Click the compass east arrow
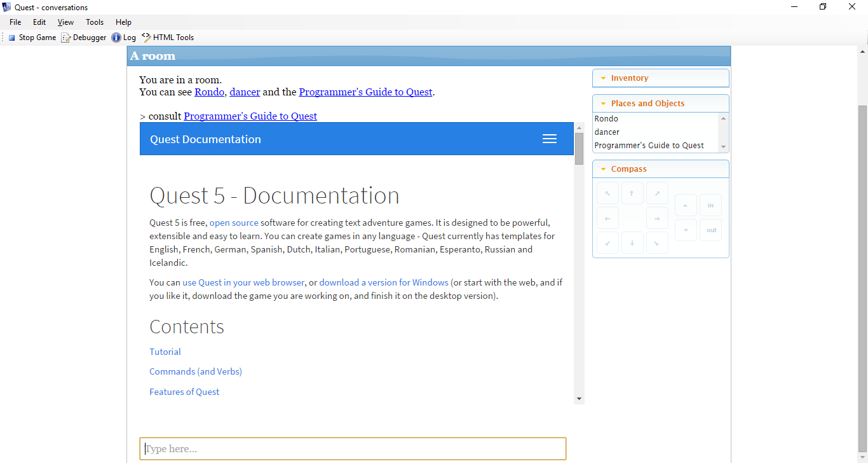The height and width of the screenshot is (463, 868). point(657,218)
